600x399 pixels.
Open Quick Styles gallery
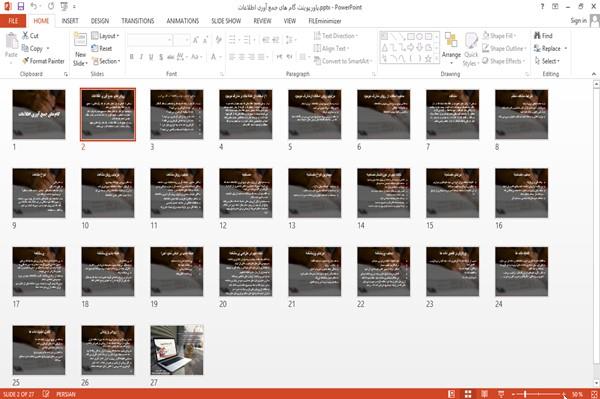471,49
